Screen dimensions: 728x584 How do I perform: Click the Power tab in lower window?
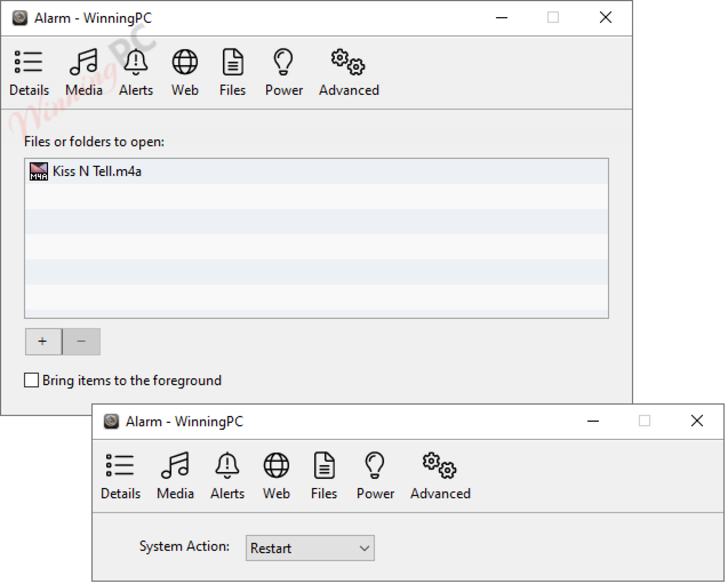pos(375,476)
